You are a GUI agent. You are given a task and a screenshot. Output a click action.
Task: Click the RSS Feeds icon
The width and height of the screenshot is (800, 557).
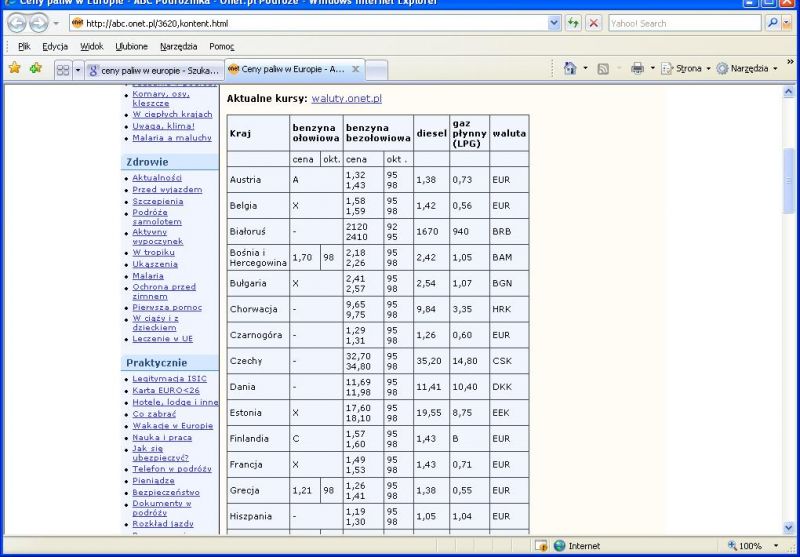click(x=603, y=68)
